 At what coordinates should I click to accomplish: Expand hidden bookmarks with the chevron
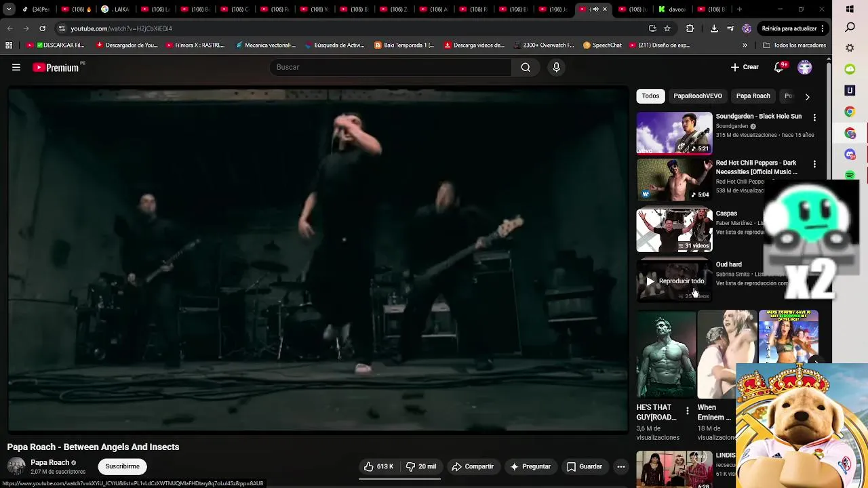pyautogui.click(x=745, y=45)
